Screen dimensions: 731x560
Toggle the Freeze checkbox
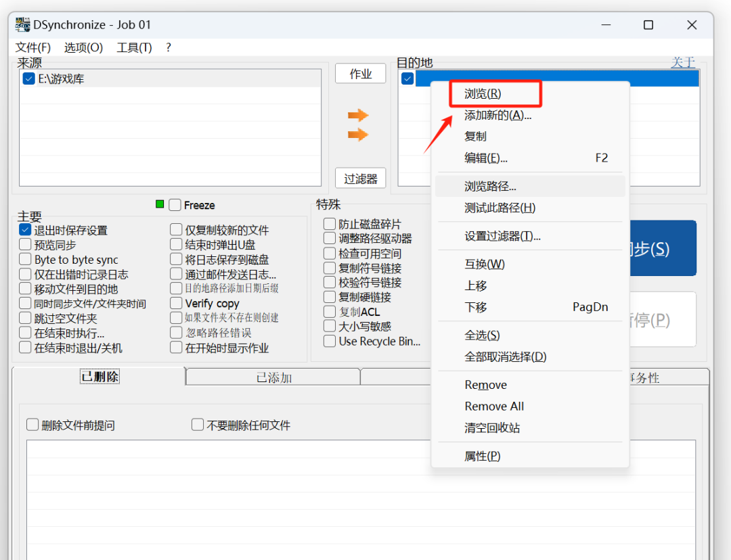point(175,205)
